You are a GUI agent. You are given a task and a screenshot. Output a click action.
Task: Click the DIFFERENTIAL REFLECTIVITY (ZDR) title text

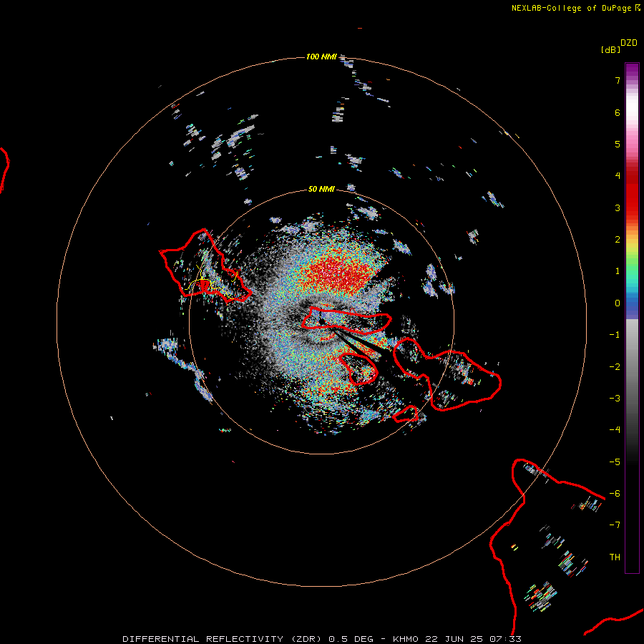pos(223,639)
